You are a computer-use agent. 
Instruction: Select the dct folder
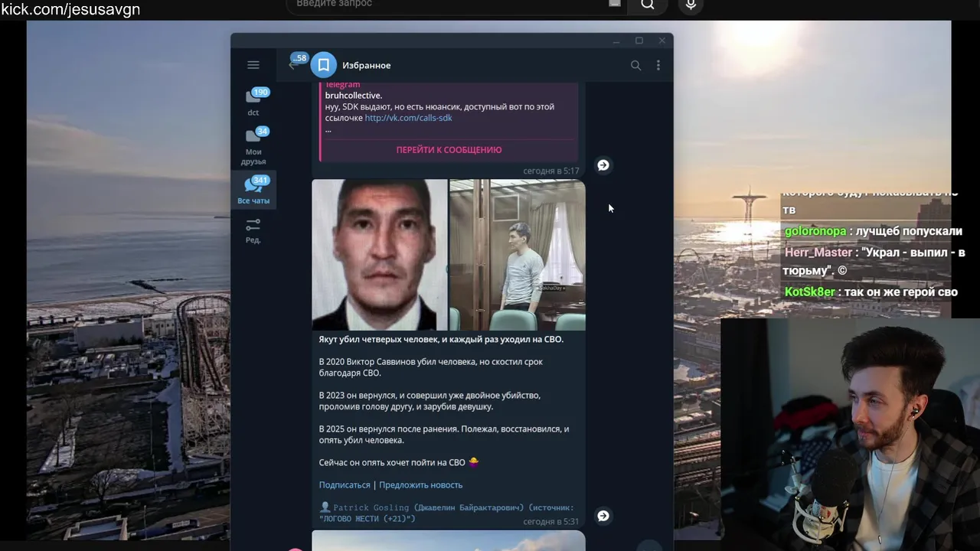pos(253,103)
